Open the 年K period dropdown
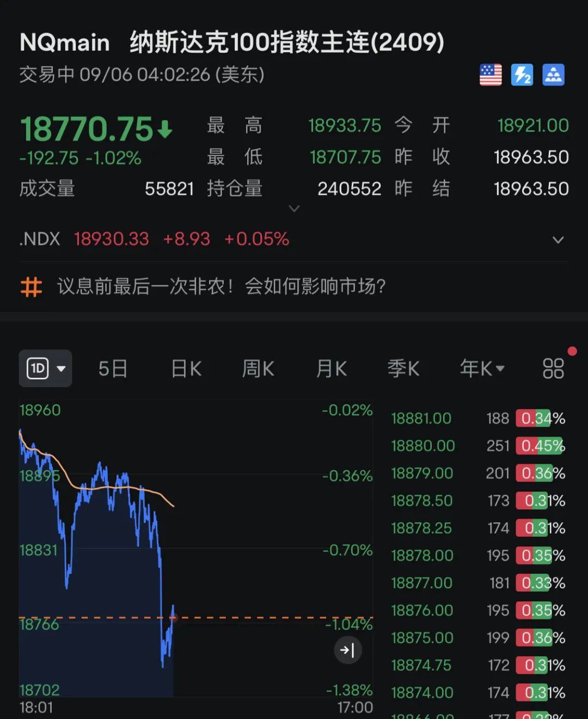The width and height of the screenshot is (588, 719). click(482, 368)
